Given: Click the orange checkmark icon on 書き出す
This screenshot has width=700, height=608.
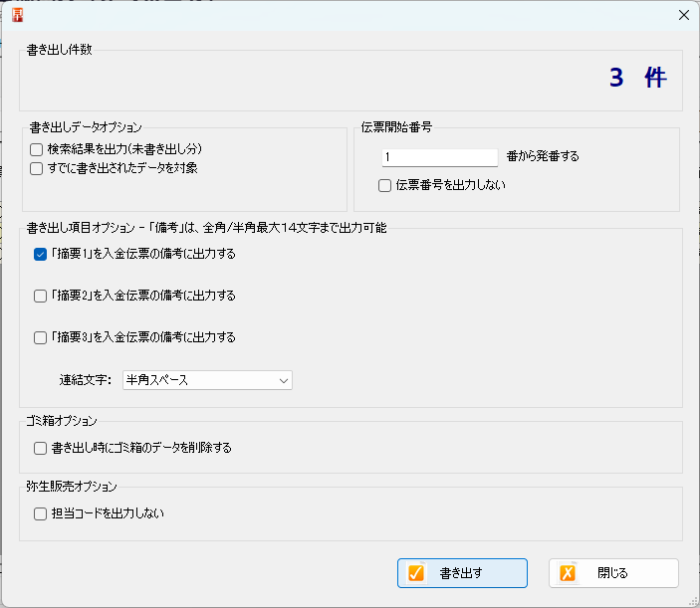Looking at the screenshot, I should (x=416, y=573).
